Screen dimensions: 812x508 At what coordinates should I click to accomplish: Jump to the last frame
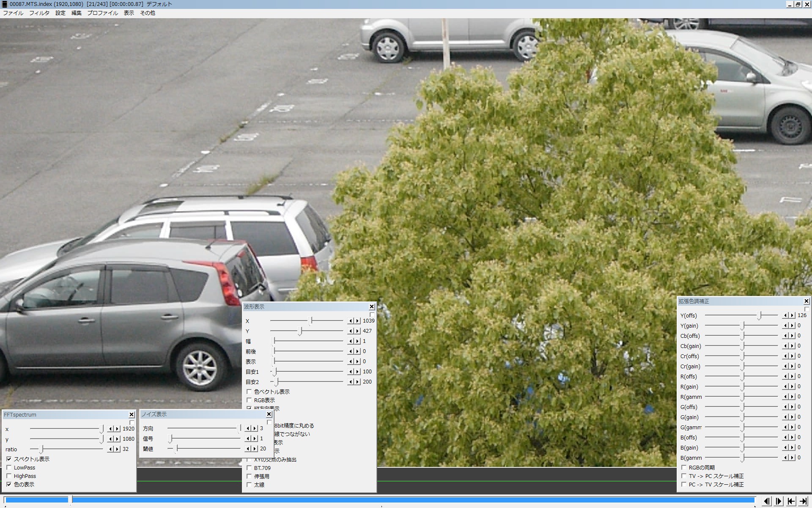click(803, 501)
